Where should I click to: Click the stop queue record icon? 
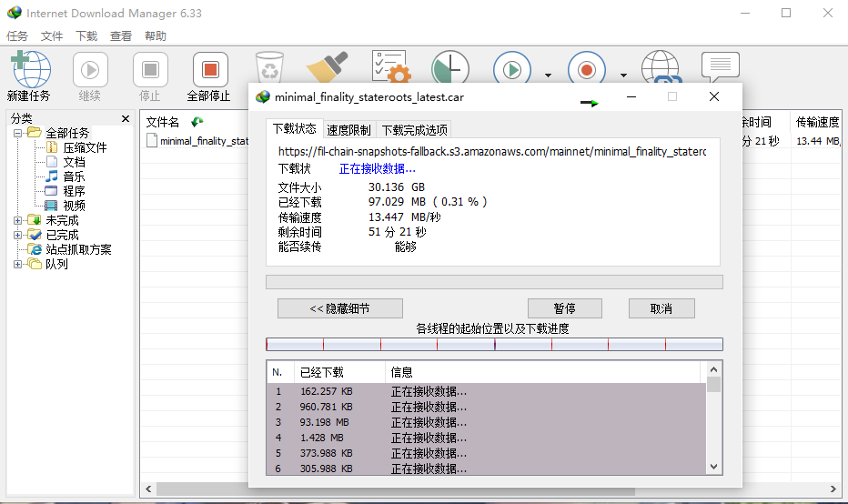coord(587,70)
